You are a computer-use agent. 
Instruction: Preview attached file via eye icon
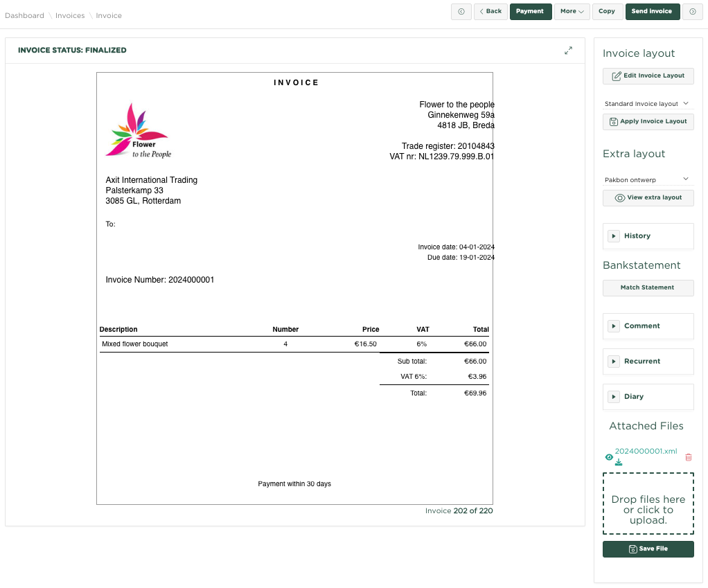tap(609, 457)
